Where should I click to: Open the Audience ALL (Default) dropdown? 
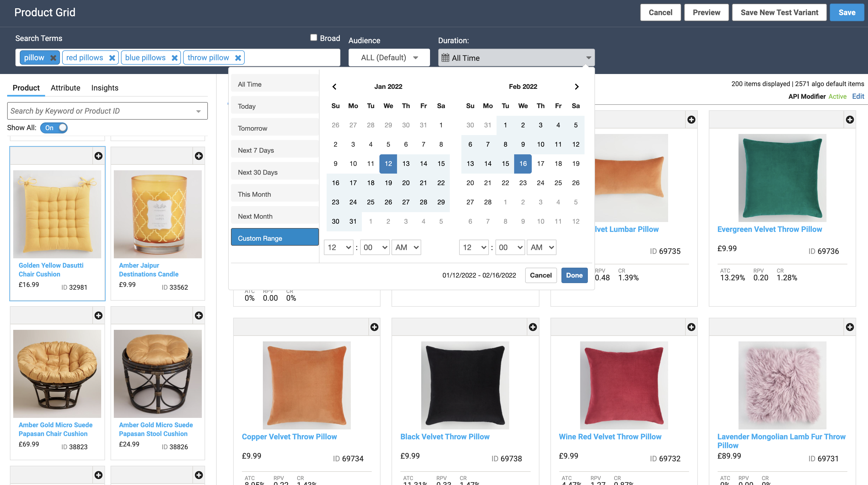pos(389,58)
